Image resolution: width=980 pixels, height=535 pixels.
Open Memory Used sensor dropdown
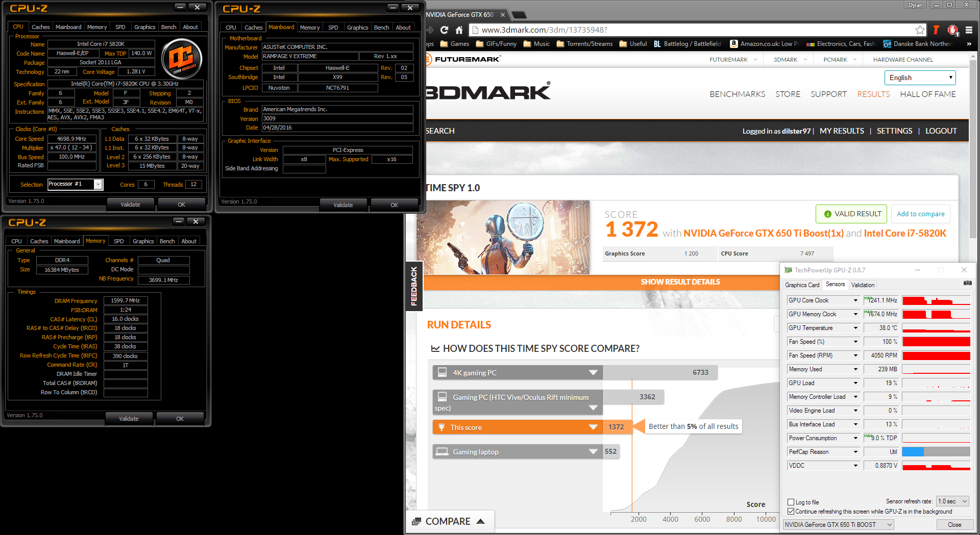(x=855, y=369)
